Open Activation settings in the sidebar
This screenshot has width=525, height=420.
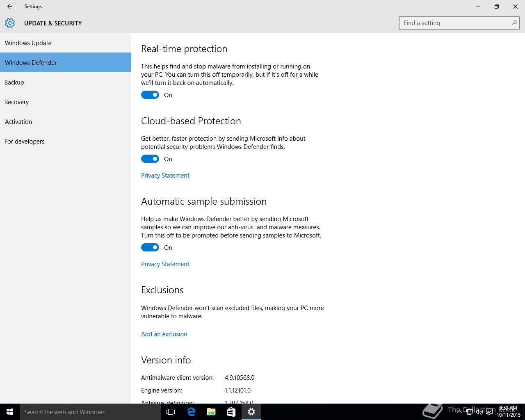[66, 121]
